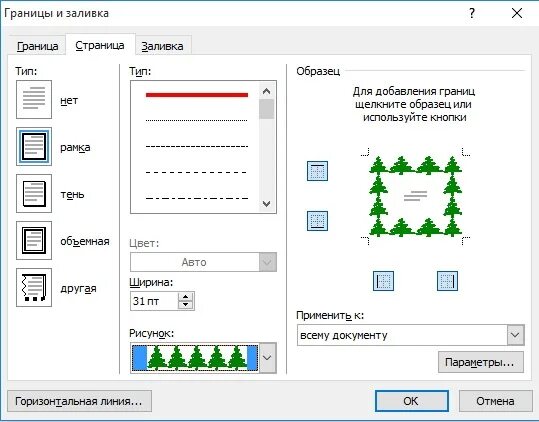Click the Отмена cancel button
Viewport: 539px width, 422px height.
click(495, 401)
